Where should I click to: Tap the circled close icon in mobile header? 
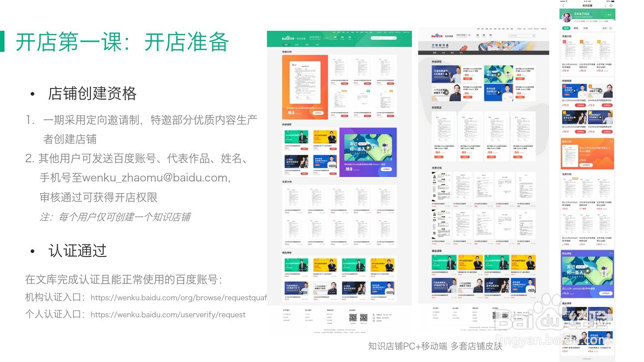pos(611,5)
